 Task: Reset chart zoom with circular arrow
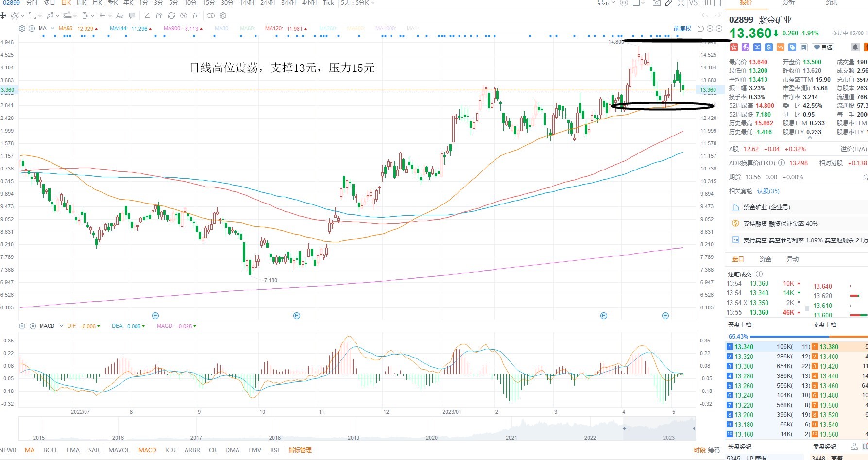pos(700,29)
